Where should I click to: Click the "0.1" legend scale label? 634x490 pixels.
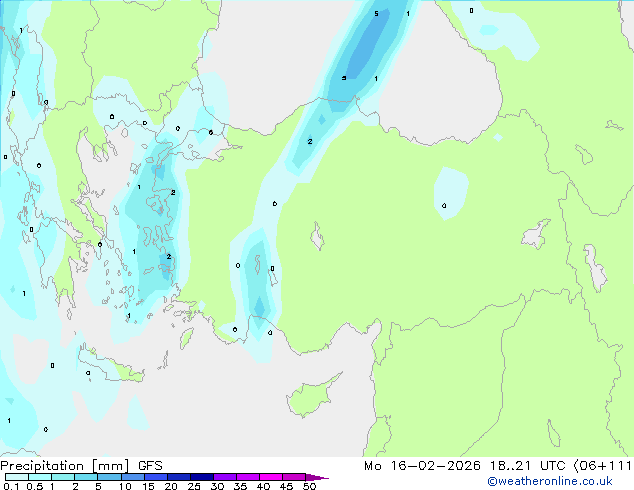[x=11, y=486]
